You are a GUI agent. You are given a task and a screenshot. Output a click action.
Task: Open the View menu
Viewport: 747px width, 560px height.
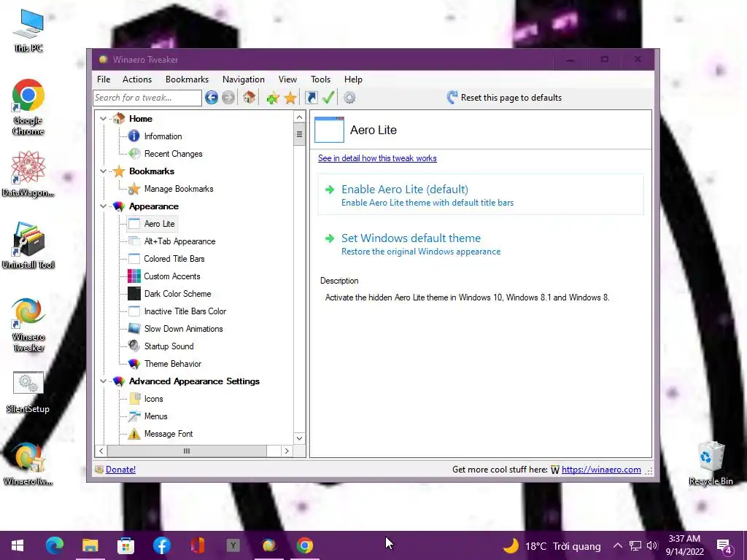tap(287, 79)
